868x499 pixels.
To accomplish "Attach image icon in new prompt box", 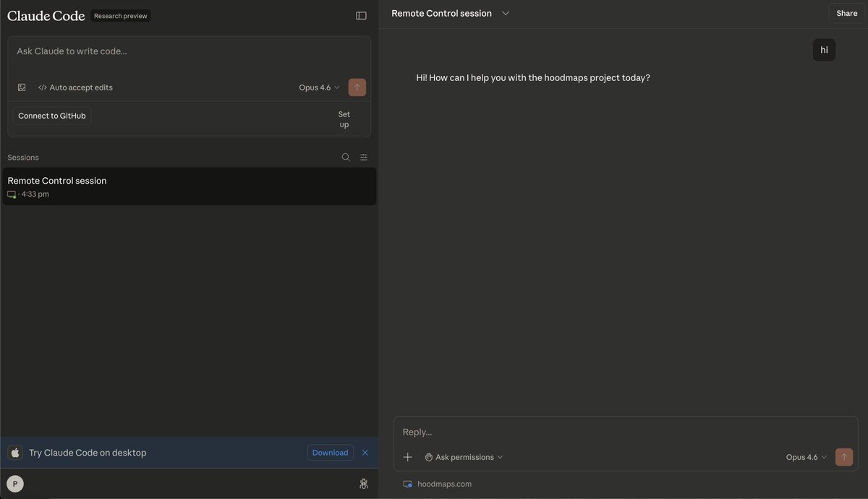I will pos(22,88).
